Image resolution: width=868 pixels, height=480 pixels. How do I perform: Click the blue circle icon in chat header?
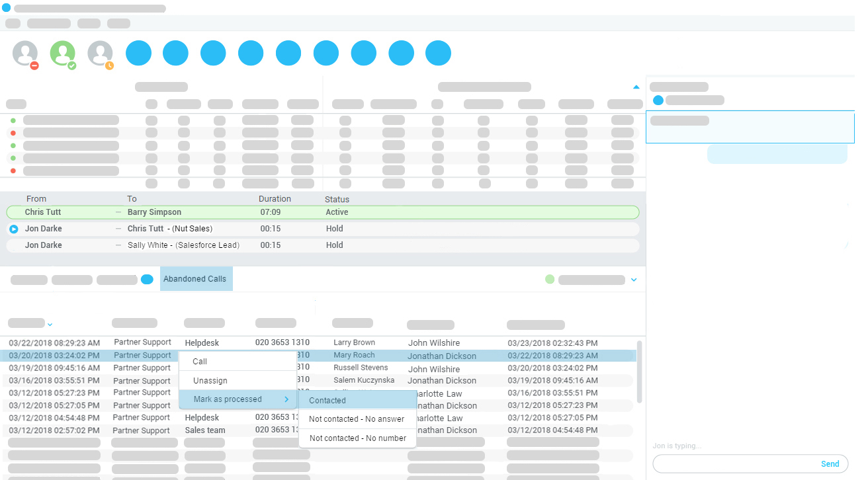[658, 100]
